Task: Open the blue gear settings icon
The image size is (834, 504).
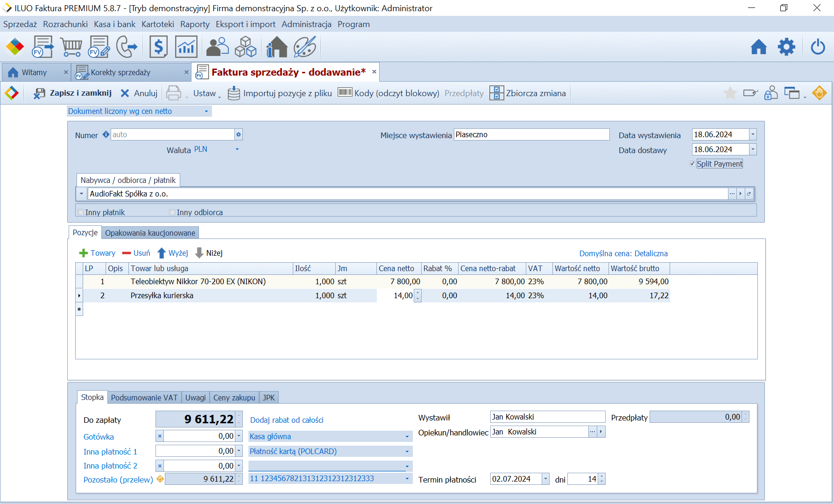Action: (x=787, y=47)
